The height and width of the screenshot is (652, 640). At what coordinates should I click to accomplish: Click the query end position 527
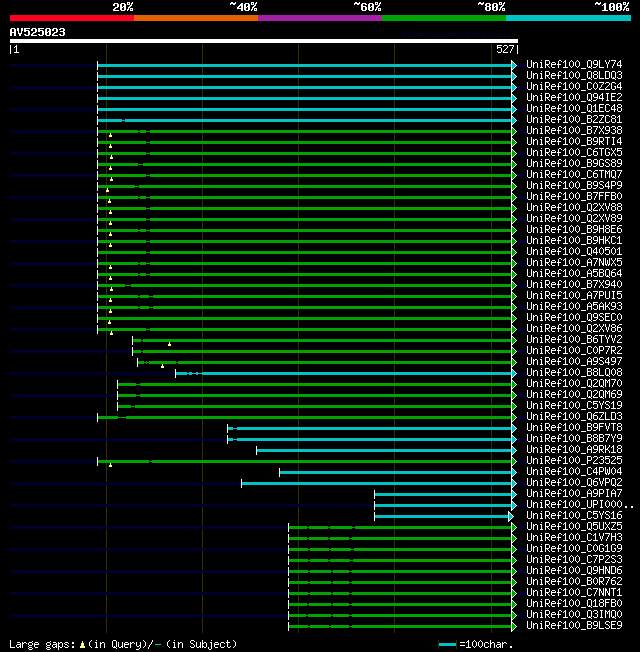pos(505,49)
